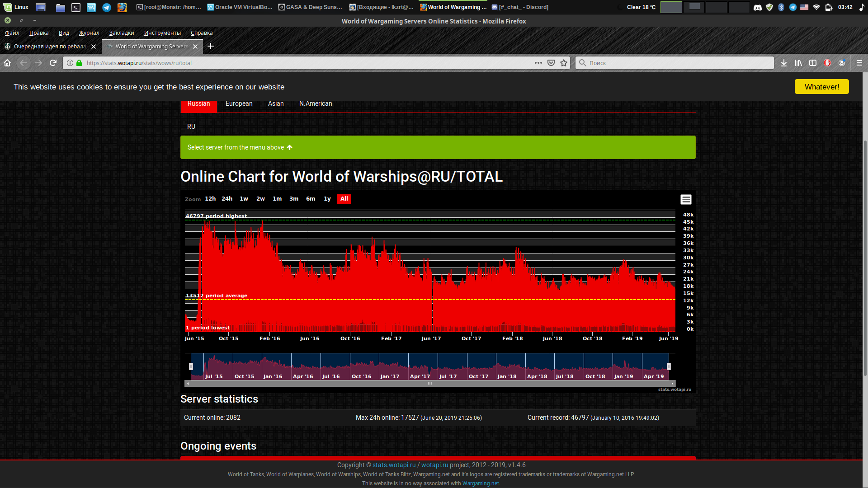Toggle the Firefox sidebar
The height and width of the screenshot is (488, 868).
[x=813, y=63]
